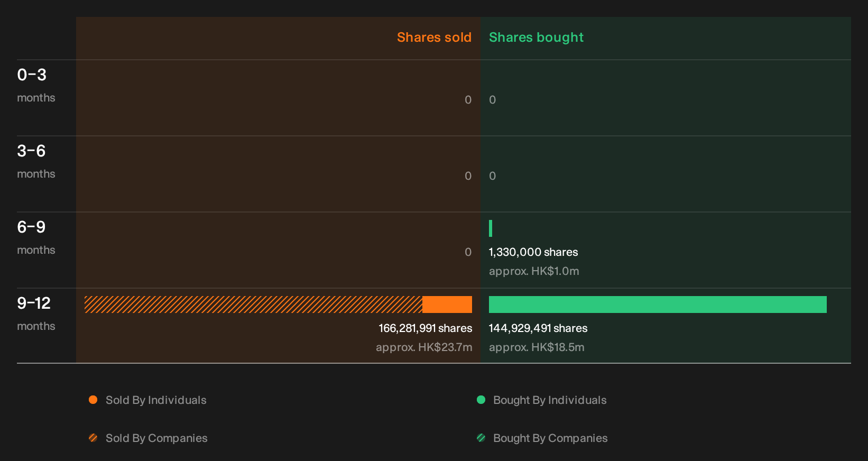Select the Sold By Individuals legend label
868x461 pixels.
pyautogui.click(x=156, y=400)
